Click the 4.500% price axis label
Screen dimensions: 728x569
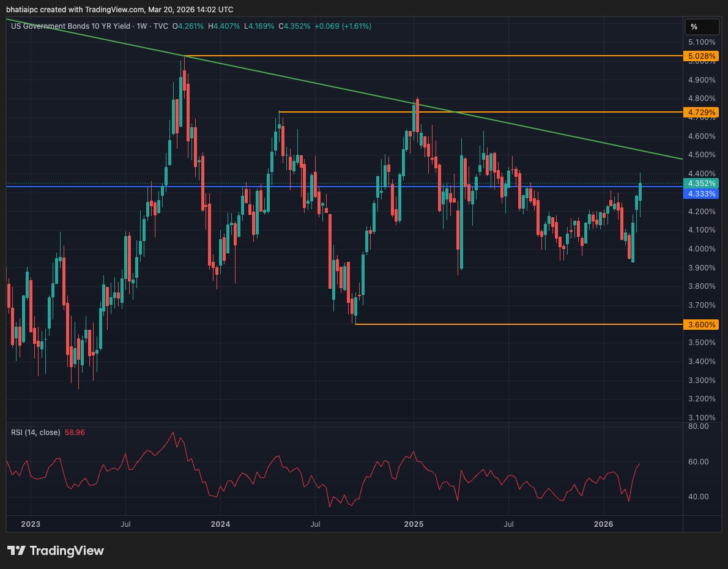click(702, 155)
